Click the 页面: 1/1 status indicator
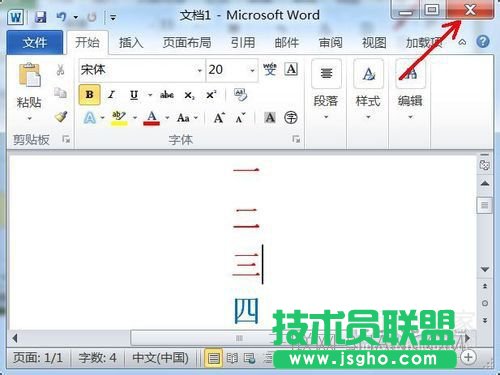The height and width of the screenshot is (375, 500). (x=38, y=358)
